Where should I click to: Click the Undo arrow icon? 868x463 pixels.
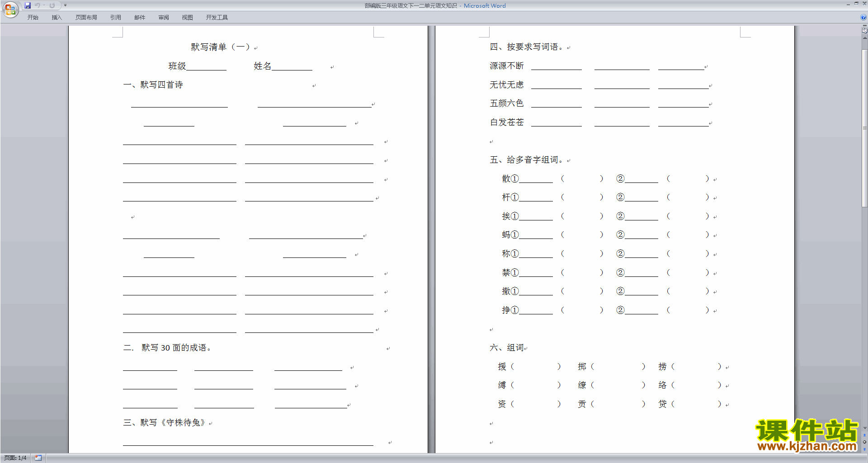click(38, 5)
